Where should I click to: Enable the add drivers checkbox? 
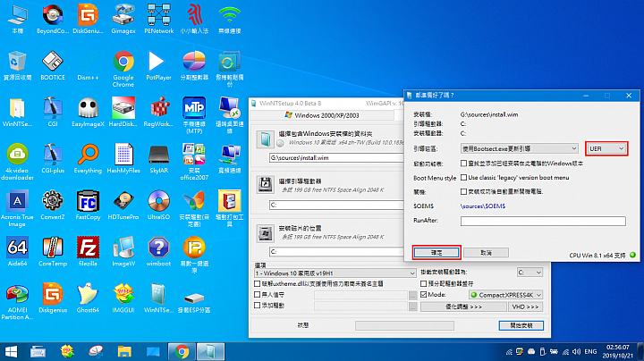point(257,306)
